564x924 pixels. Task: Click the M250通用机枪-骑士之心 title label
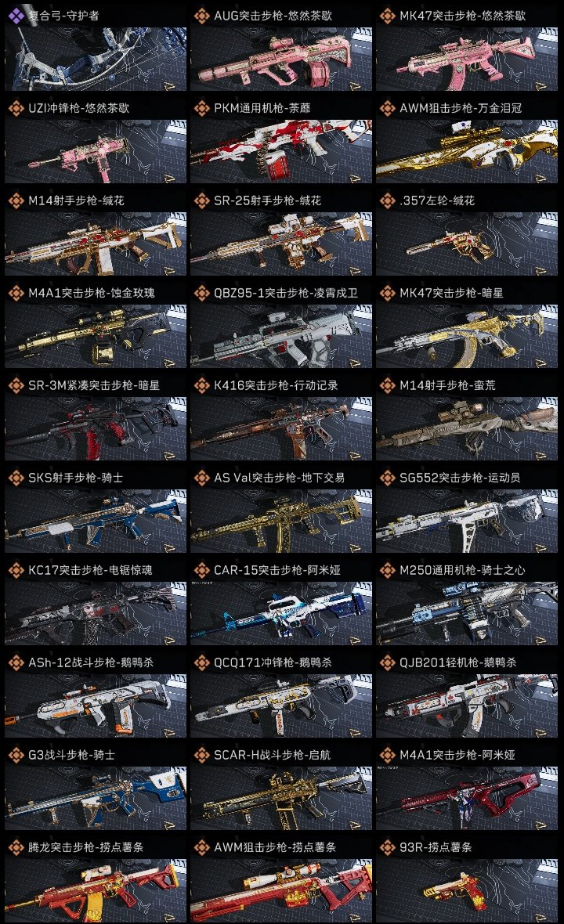tap(462, 570)
